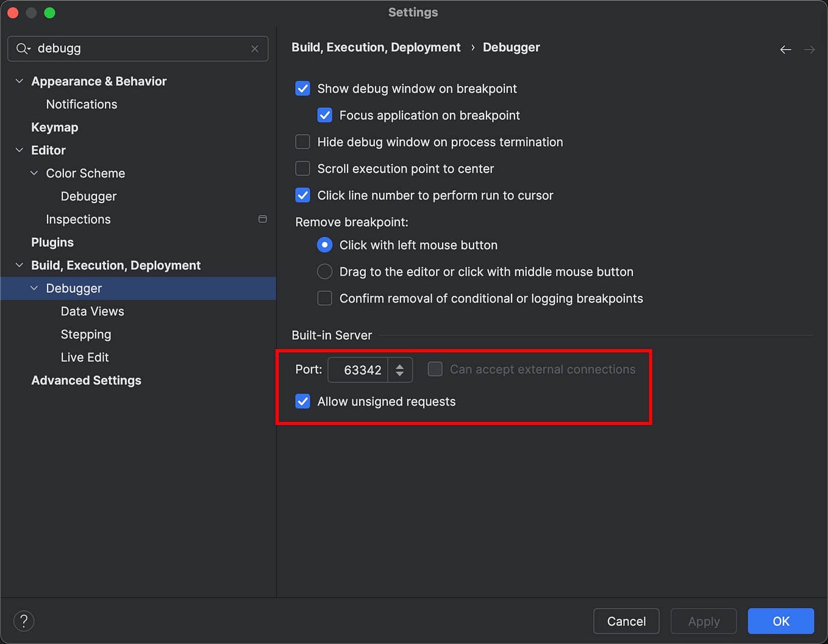
Task: Select Data Views under Debugger
Action: coord(92,311)
